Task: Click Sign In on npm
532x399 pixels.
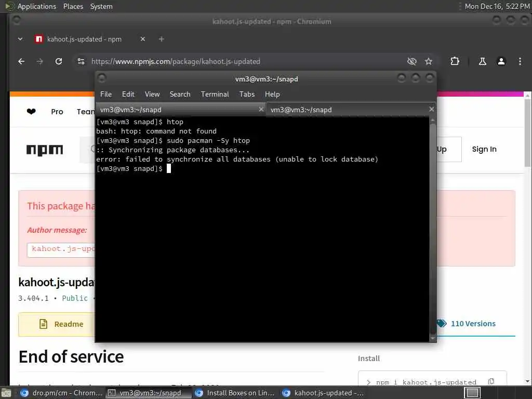Action: point(484,149)
